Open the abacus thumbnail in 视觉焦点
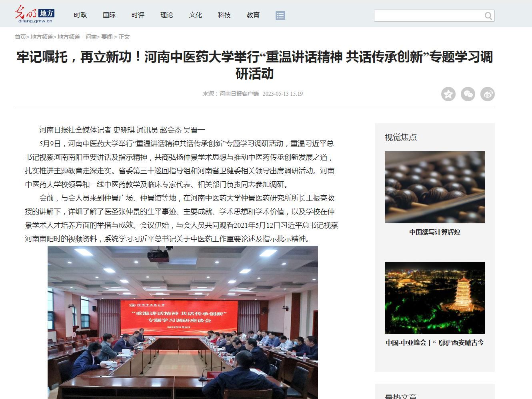This screenshot has width=532, height=399. click(x=434, y=187)
